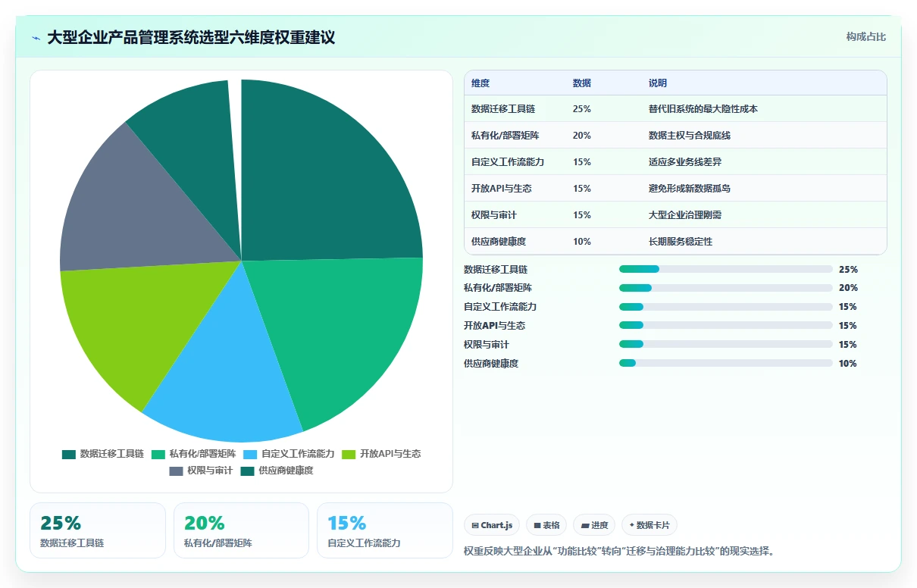Click table cell 权限与审计

point(494,215)
